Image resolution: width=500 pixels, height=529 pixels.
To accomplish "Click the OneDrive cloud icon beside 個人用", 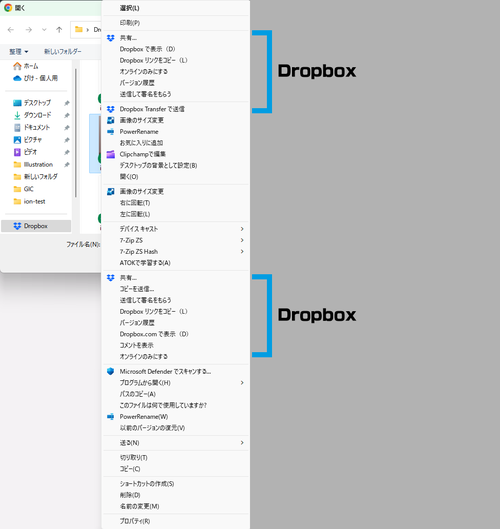I will [x=17, y=78].
